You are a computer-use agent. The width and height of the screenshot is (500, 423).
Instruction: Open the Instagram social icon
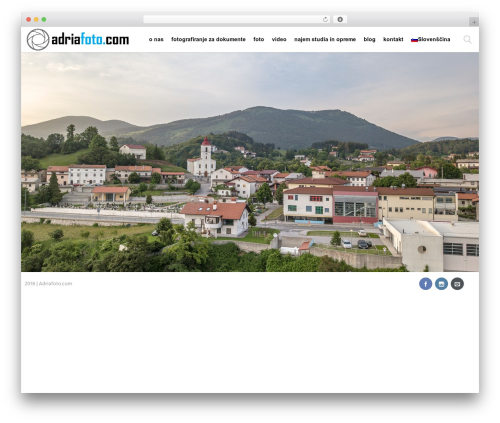[441, 284]
